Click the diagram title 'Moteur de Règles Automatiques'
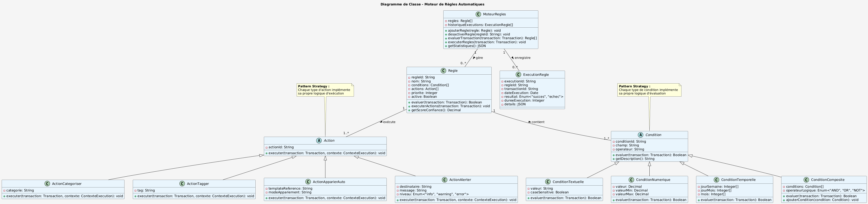 pyautogui.click(x=432, y=4)
